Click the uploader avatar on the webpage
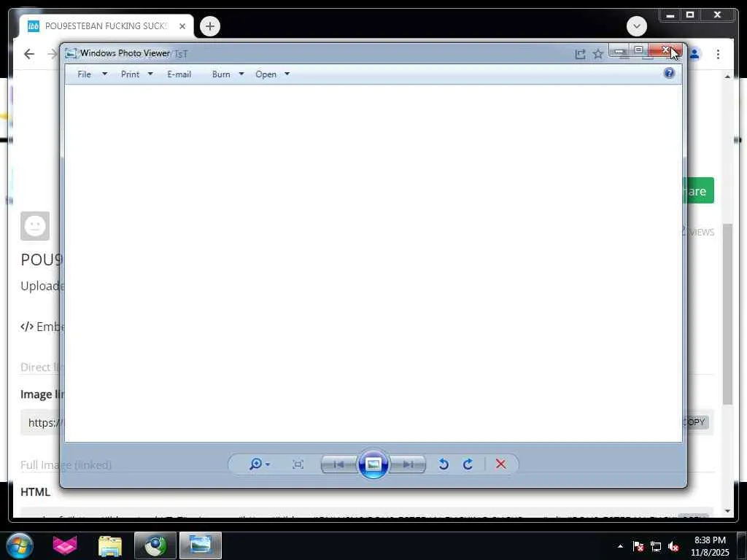 point(35,226)
